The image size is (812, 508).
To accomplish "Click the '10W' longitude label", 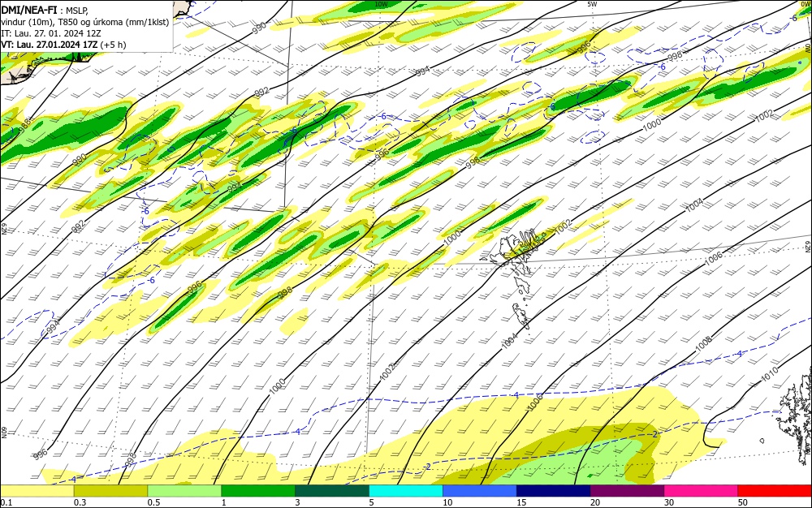I will [x=381, y=4].
